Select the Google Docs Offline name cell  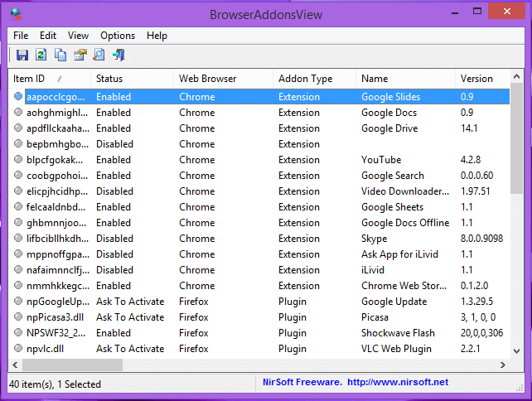point(405,223)
